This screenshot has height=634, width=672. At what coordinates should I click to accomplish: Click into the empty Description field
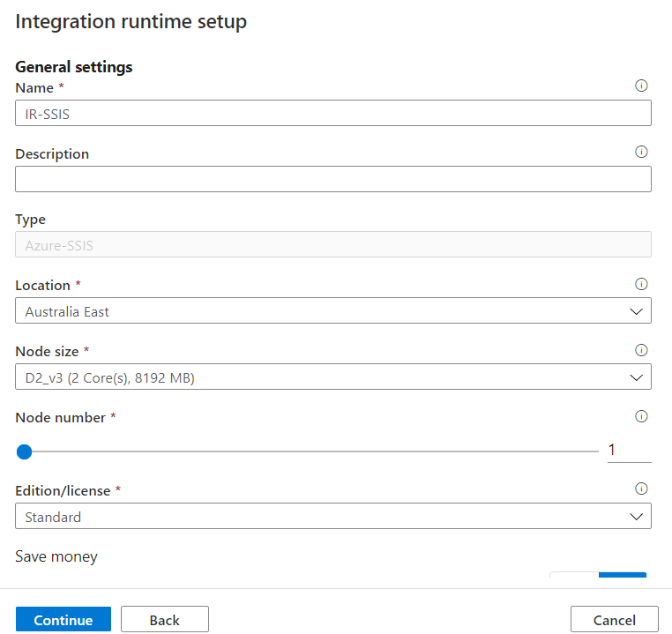click(x=333, y=179)
